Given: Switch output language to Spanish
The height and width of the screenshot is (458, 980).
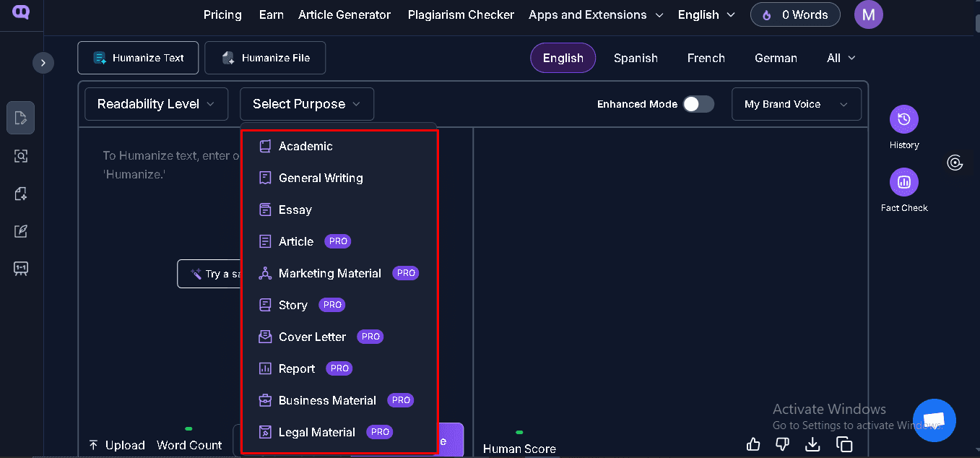Looking at the screenshot, I should click(x=636, y=58).
